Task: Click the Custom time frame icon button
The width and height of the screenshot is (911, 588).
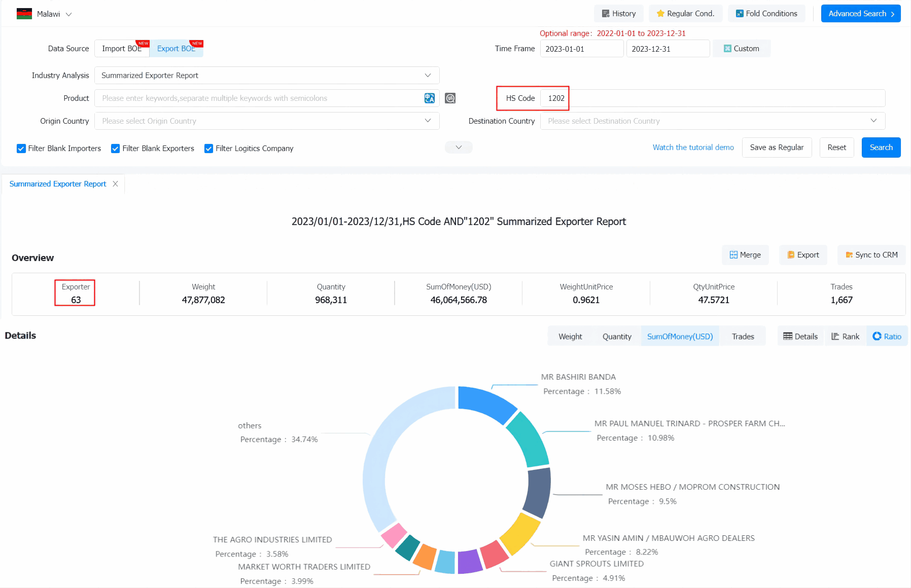Action: [x=741, y=49]
